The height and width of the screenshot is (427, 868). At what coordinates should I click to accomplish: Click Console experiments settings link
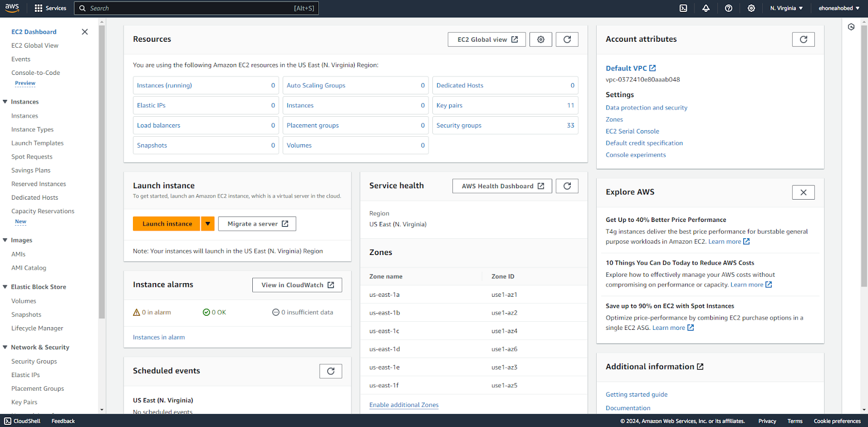pyautogui.click(x=636, y=155)
